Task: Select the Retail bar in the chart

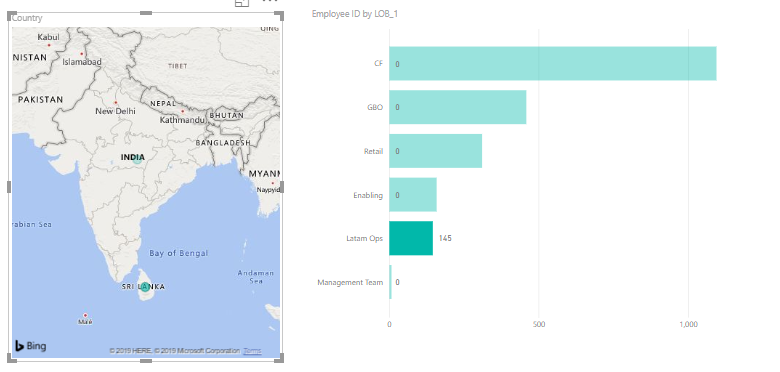Action: (x=436, y=151)
